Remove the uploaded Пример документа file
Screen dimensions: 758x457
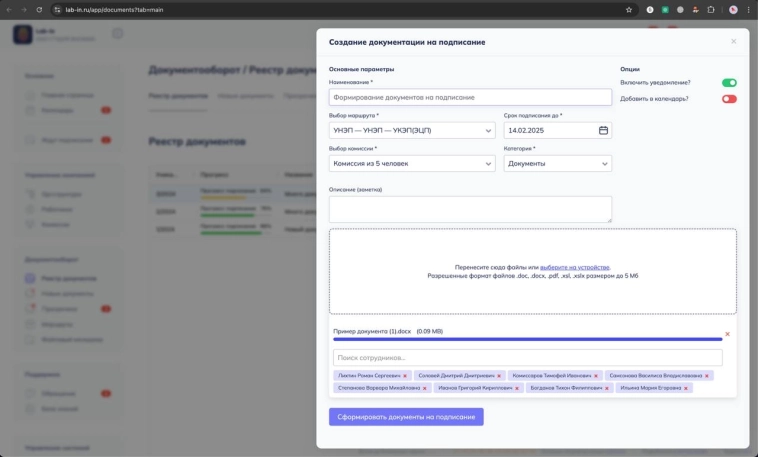point(727,334)
